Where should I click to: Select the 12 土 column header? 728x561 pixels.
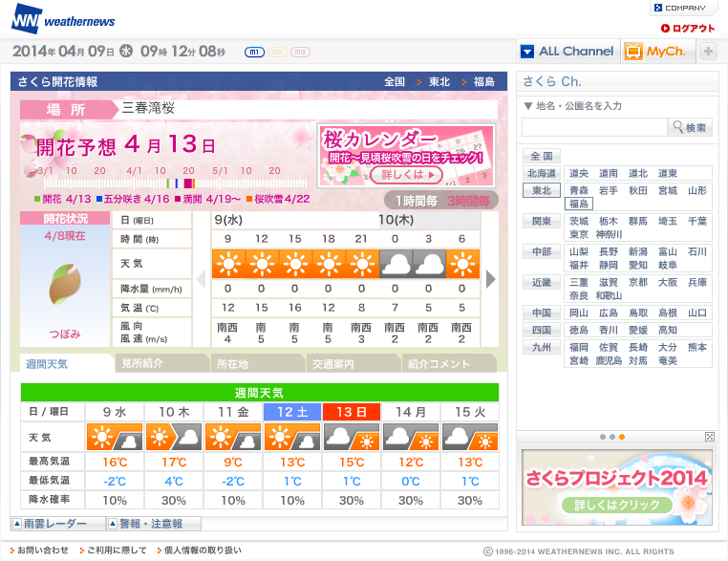click(292, 412)
